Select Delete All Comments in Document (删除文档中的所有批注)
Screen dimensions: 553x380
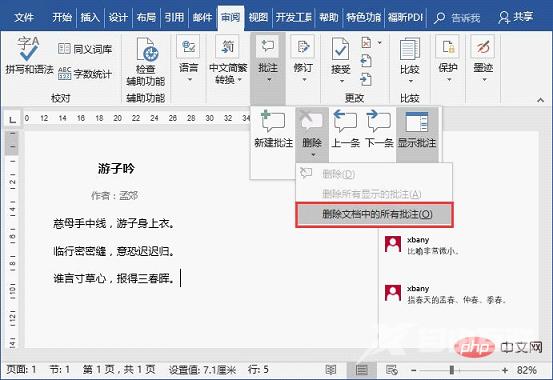374,214
